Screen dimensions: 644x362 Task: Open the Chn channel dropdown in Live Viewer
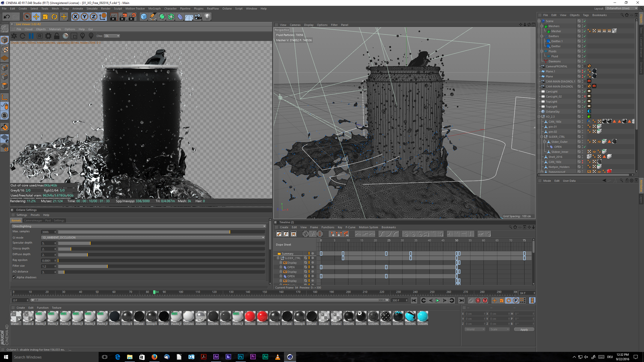[x=112, y=36]
